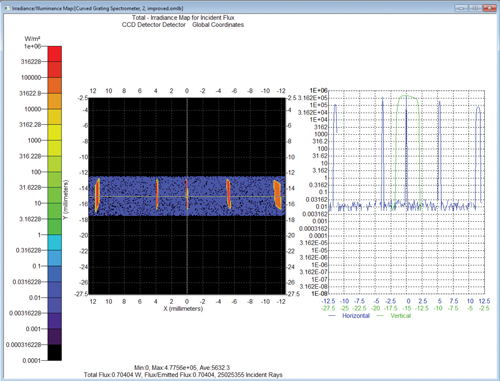The width and height of the screenshot is (500, 381).
Task: Click the 'CCD Detector Detector' subtitle text
Action: (154, 25)
